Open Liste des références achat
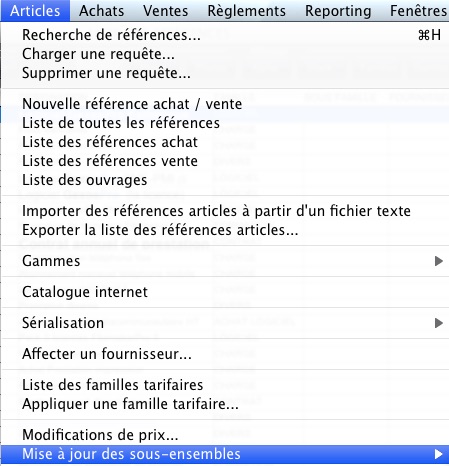Image resolution: width=449 pixels, height=466 pixels. click(225, 142)
